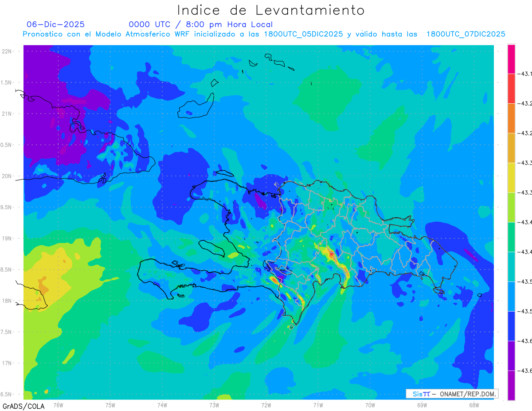Click the "74W" longitude label
532x411 pixels.
tap(162, 405)
